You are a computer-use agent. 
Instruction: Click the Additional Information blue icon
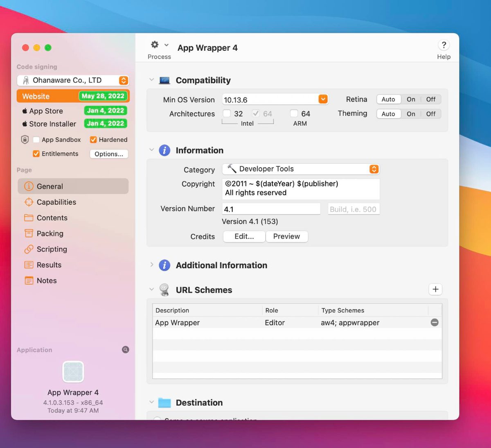[164, 265]
